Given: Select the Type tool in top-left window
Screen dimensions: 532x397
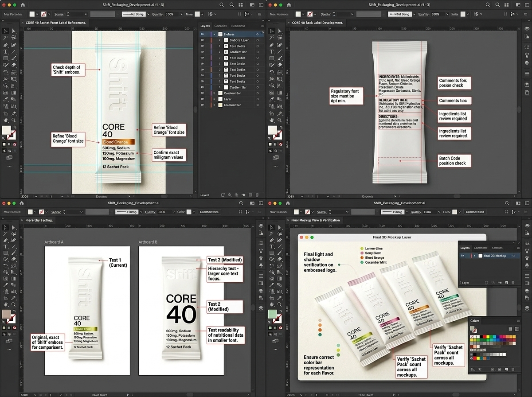Looking at the screenshot, I should click(x=5, y=52).
